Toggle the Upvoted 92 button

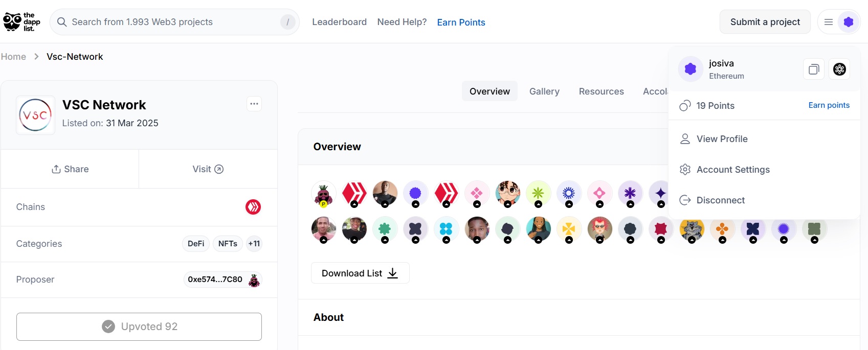coord(139,326)
